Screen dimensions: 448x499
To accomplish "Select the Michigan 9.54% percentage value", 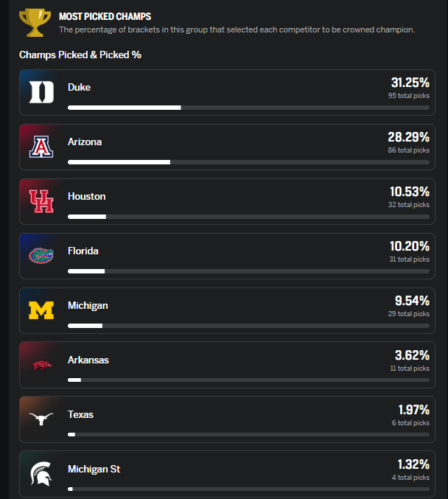I will [x=412, y=301].
